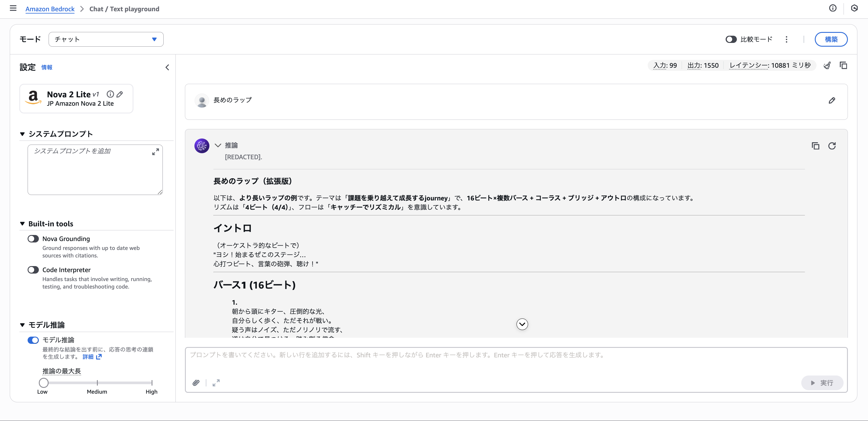Enable the Code Interpreter tool

pos(33,270)
